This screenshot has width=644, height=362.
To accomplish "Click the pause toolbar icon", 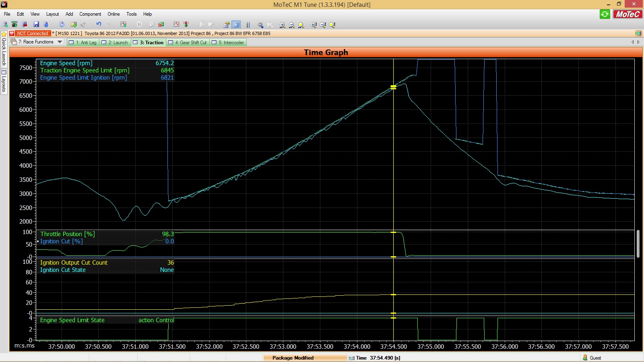I will pos(139,25).
